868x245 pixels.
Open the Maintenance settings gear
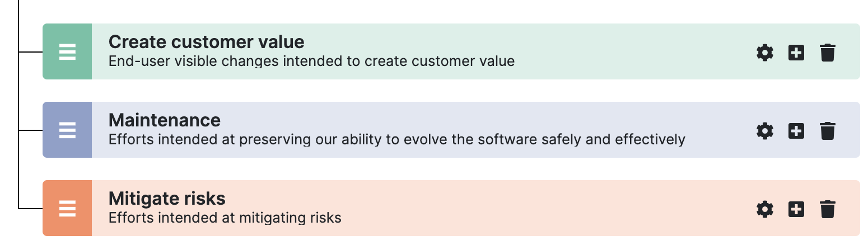[764, 131]
